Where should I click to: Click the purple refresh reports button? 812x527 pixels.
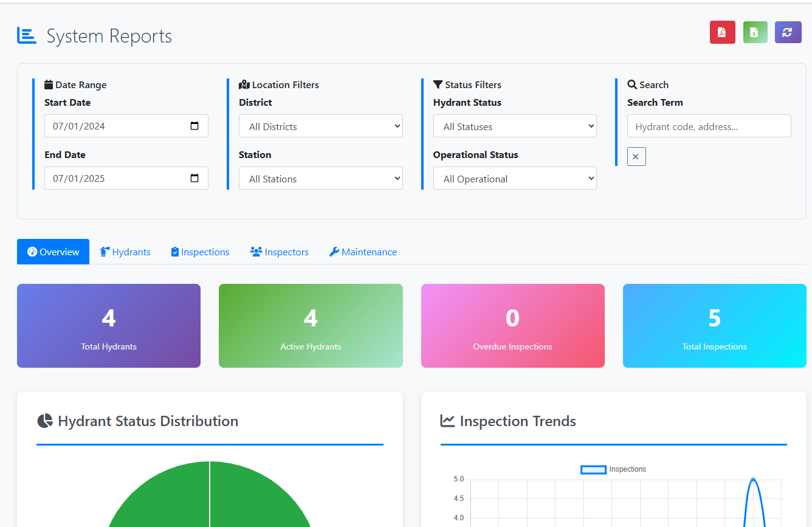pos(788,32)
